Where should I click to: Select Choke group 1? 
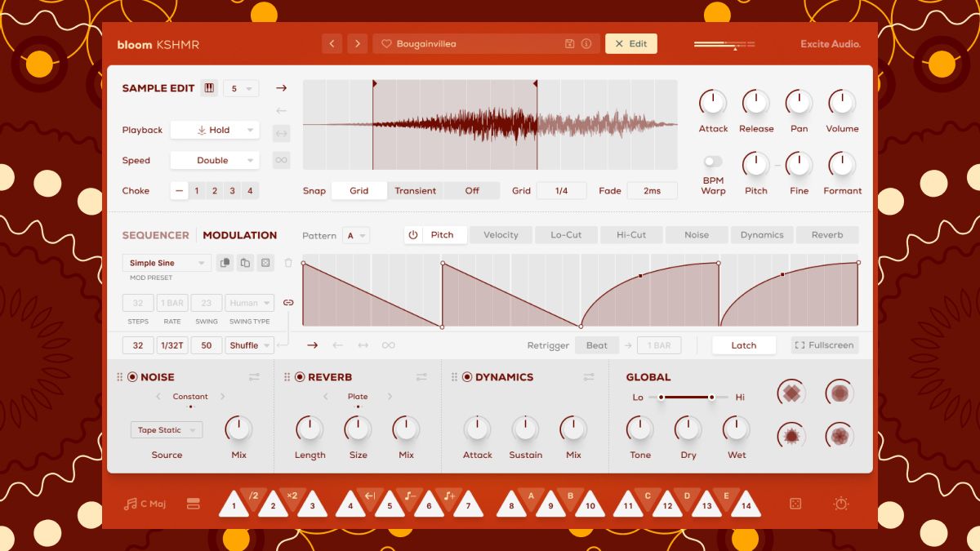pyautogui.click(x=197, y=191)
